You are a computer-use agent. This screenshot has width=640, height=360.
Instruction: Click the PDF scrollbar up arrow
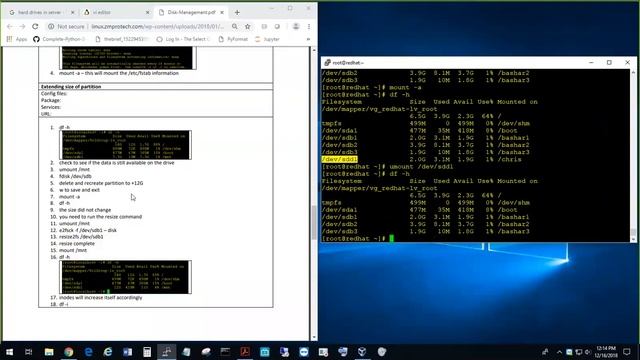(314, 50)
